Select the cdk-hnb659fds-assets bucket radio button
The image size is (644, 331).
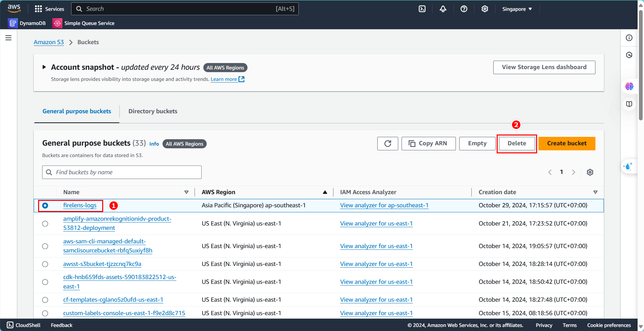[x=45, y=282]
